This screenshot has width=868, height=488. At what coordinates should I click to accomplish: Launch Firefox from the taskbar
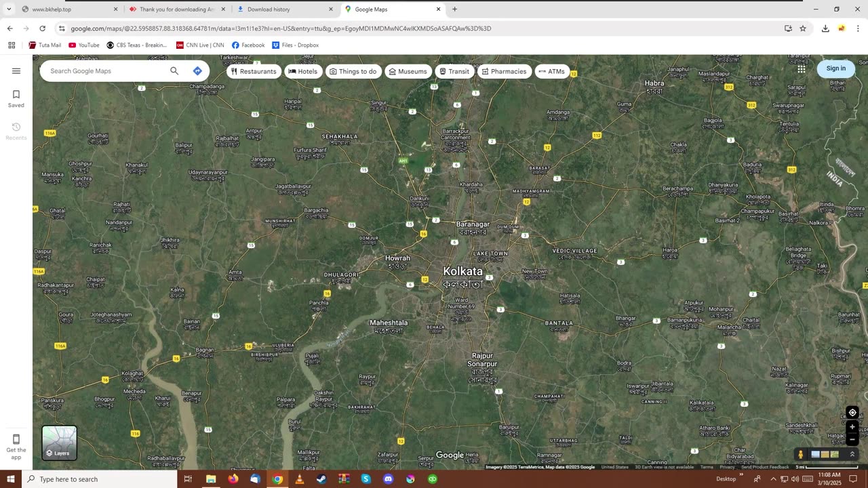click(x=233, y=479)
